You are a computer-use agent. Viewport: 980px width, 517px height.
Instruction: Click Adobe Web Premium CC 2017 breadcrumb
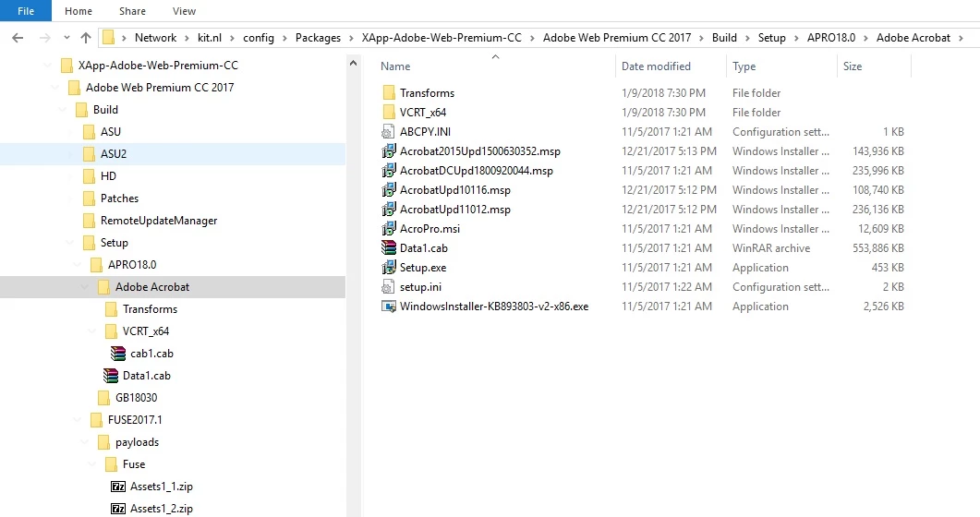click(617, 38)
